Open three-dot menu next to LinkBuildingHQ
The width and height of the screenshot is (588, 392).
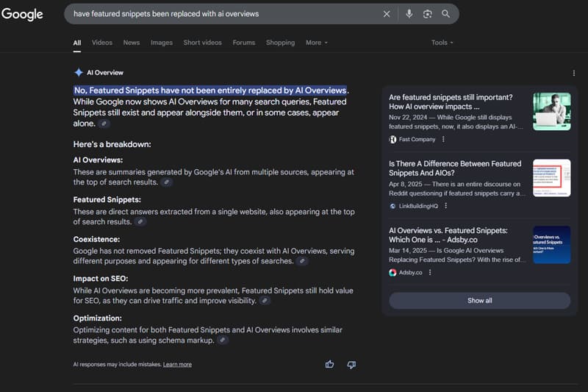[x=446, y=206]
